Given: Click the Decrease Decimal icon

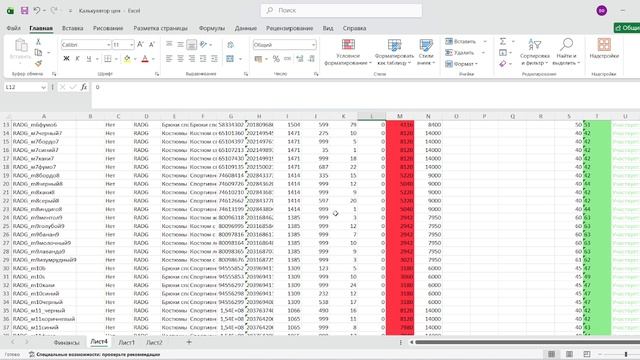Looking at the screenshot, I should [x=311, y=59].
